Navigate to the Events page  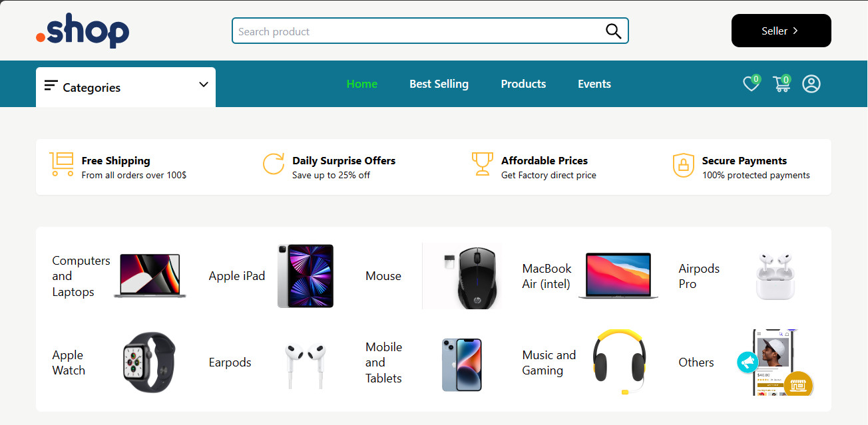tap(594, 84)
